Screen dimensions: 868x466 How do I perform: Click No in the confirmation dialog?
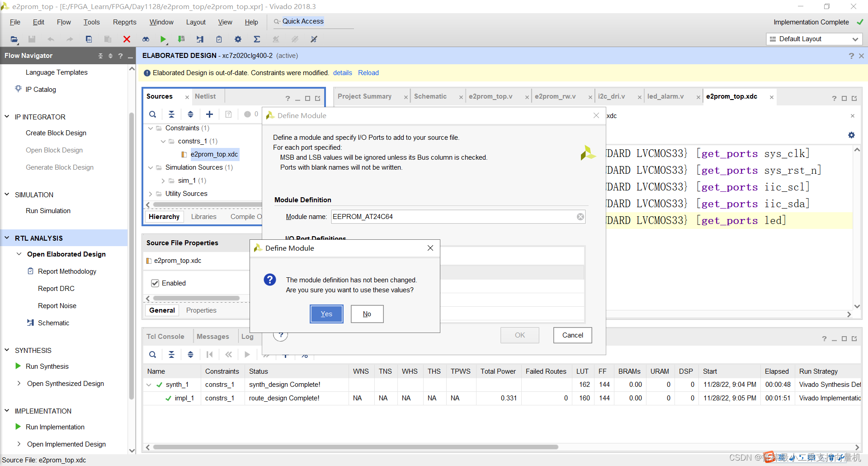tap(367, 314)
